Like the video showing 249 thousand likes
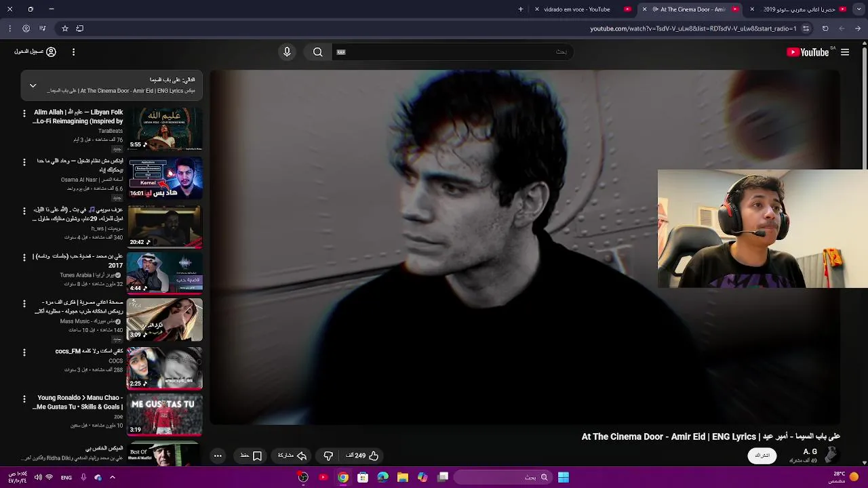The height and width of the screenshot is (488, 868). (x=362, y=455)
